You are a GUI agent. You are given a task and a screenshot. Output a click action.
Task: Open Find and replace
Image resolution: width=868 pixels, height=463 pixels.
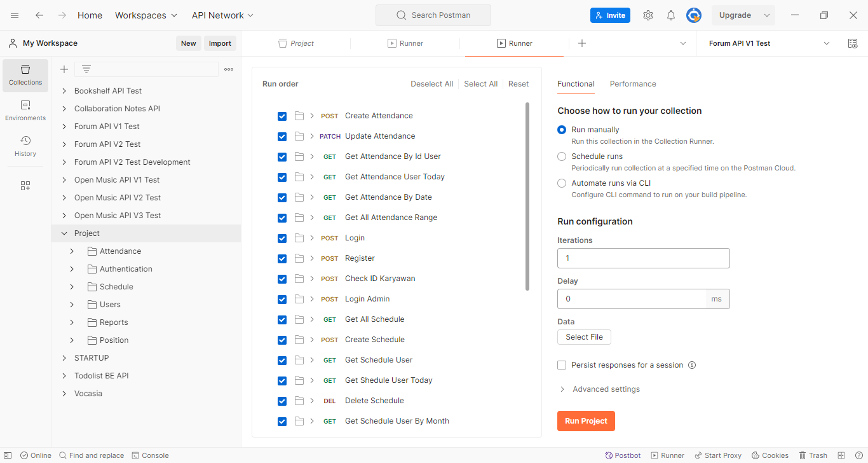click(x=92, y=455)
